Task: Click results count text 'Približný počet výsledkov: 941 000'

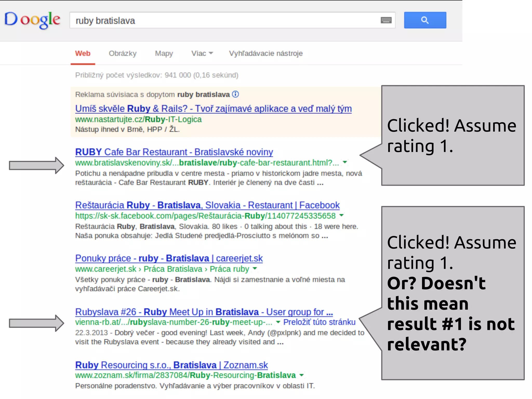Action: pyautogui.click(x=157, y=75)
